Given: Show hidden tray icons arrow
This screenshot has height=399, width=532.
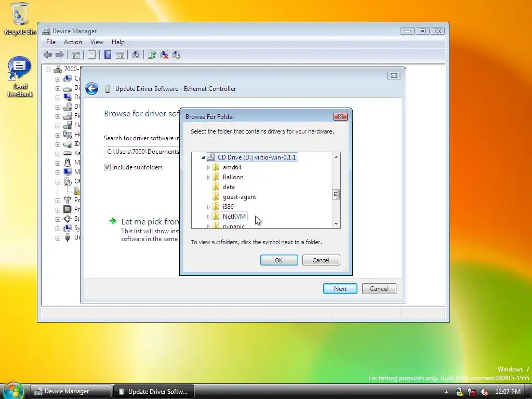Looking at the screenshot, I should point(446,392).
